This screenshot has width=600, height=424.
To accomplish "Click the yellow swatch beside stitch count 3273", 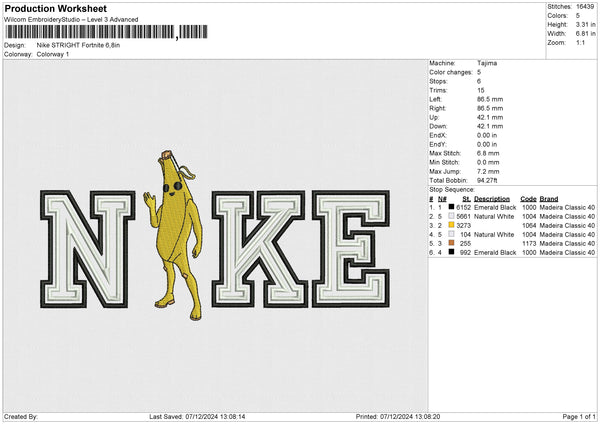I will [452, 225].
